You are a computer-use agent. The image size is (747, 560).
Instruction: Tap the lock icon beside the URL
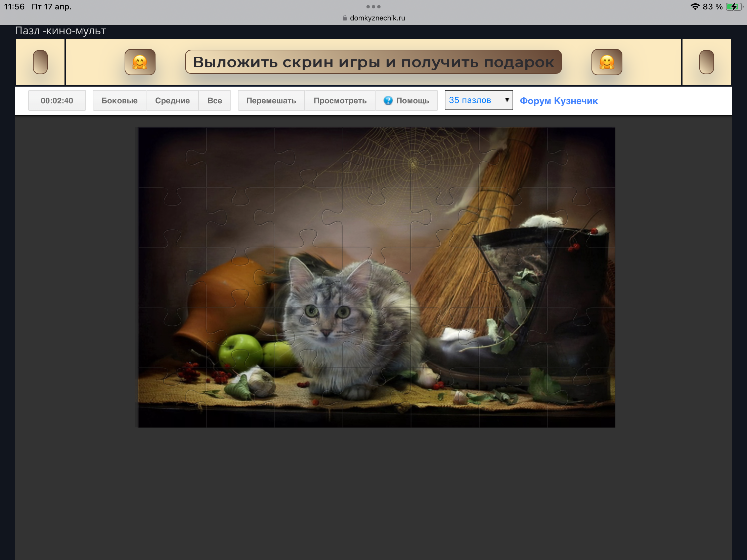tap(345, 18)
